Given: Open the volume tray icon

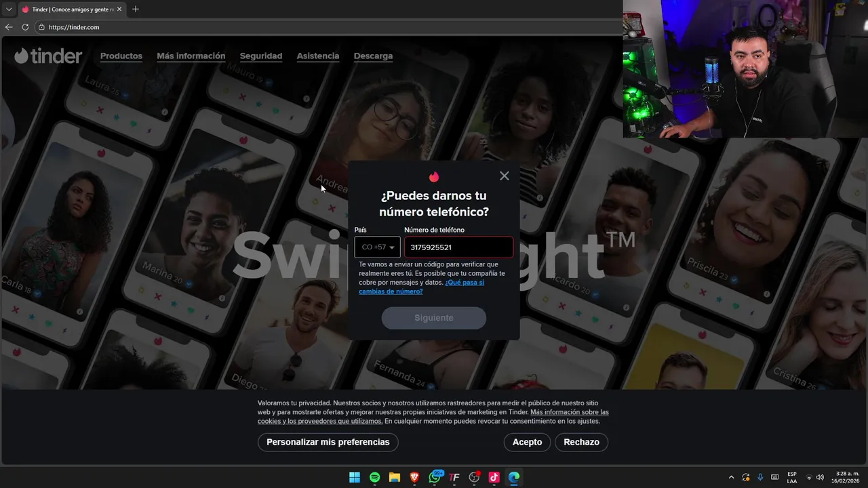Looking at the screenshot, I should (820, 477).
